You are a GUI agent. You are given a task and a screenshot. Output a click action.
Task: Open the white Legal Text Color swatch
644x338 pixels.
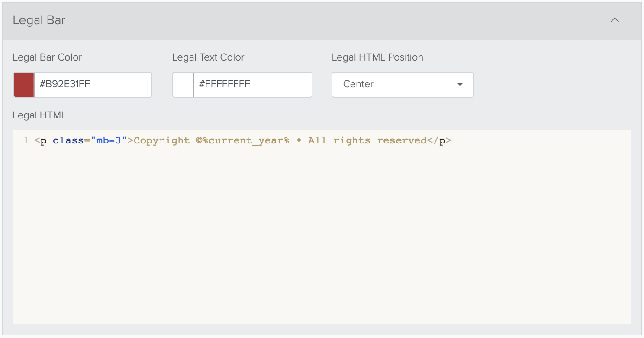[183, 85]
